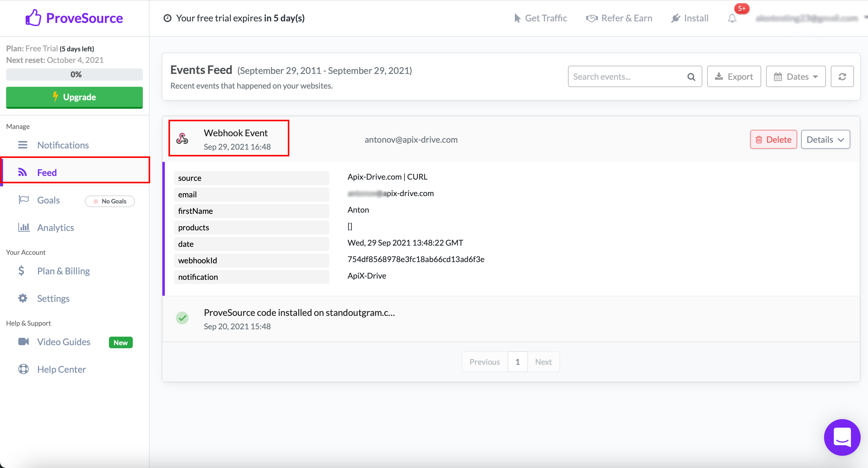Click the Plan & Billing dollar icon
Image resolution: width=868 pixels, height=468 pixels.
(x=21, y=271)
